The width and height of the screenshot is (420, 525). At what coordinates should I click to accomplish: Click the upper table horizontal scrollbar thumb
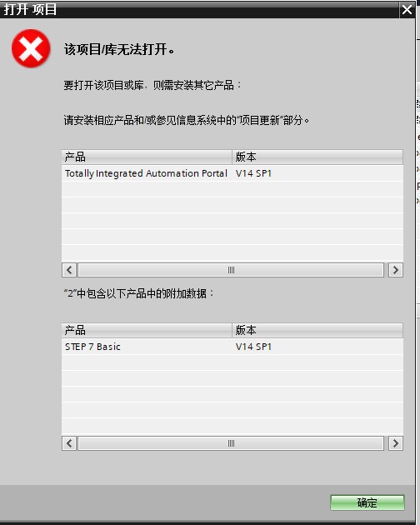point(231,270)
